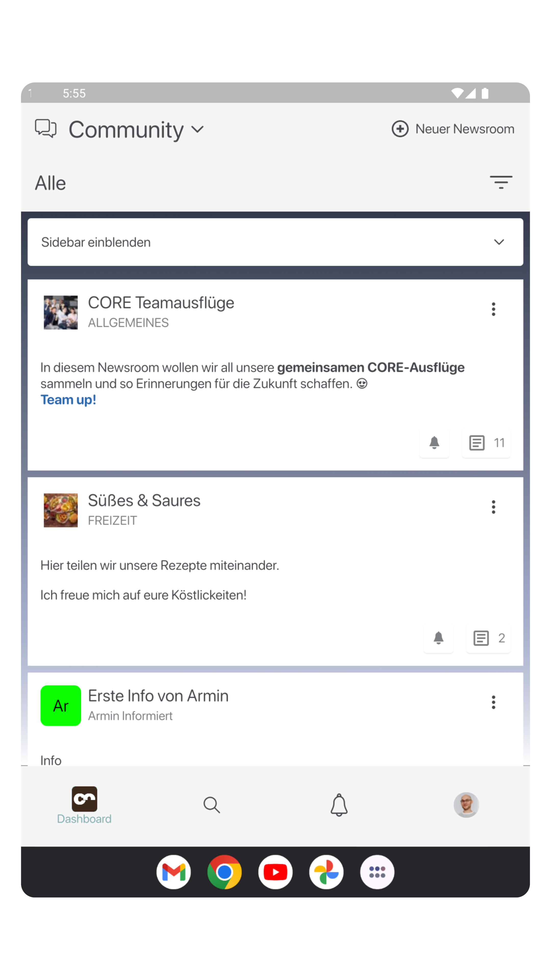551x980 pixels.
Task: Open the green Ar avatar of Erste Info
Action: click(61, 706)
